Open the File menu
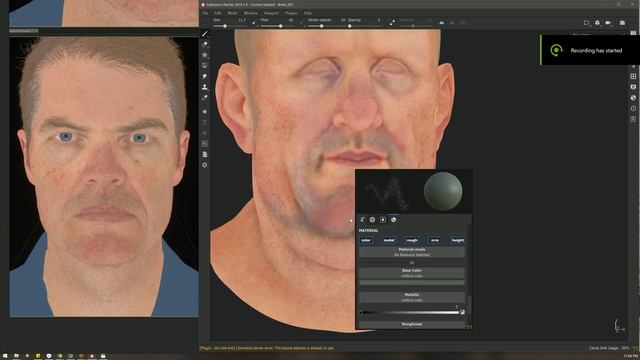This screenshot has height=360, width=640. 205,13
